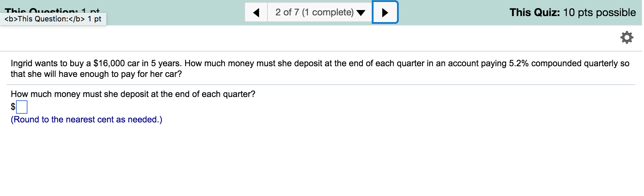Click the dollar answer input box

[x=22, y=107]
